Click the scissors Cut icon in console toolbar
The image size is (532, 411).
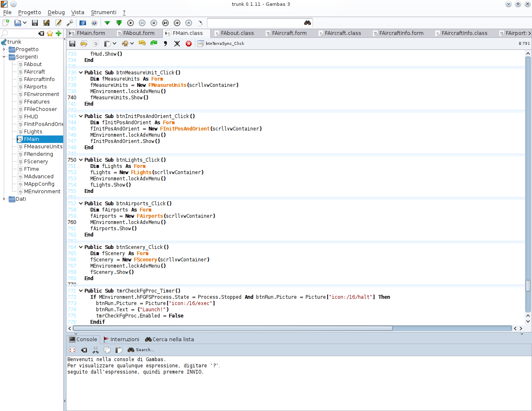(96, 350)
